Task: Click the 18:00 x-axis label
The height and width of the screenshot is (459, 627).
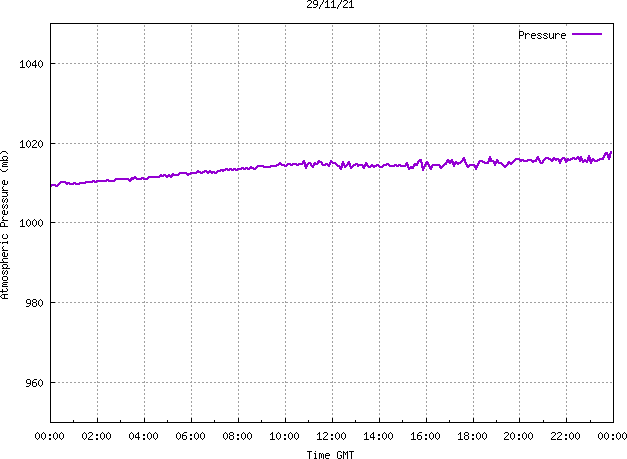Action: click(x=472, y=436)
